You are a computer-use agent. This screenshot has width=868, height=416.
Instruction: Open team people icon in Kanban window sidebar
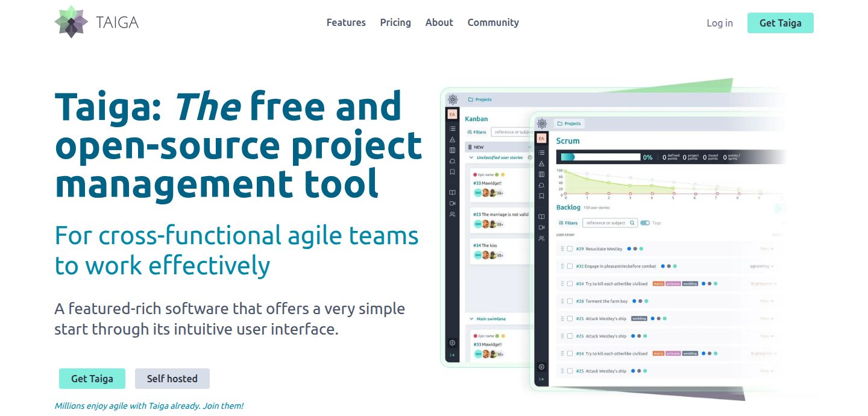point(453,214)
